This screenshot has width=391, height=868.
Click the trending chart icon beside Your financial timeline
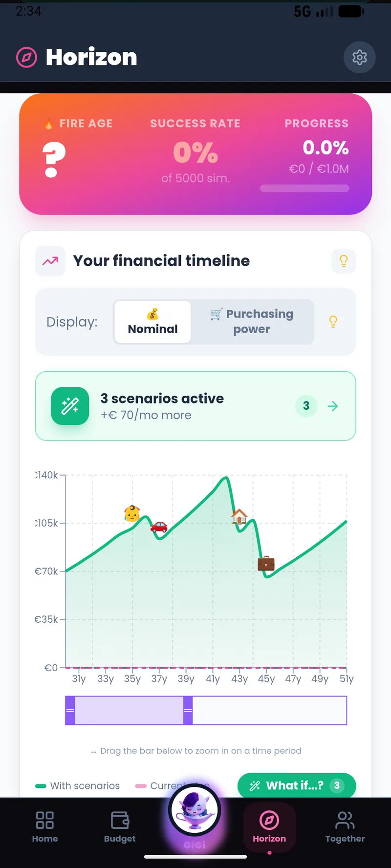50,261
